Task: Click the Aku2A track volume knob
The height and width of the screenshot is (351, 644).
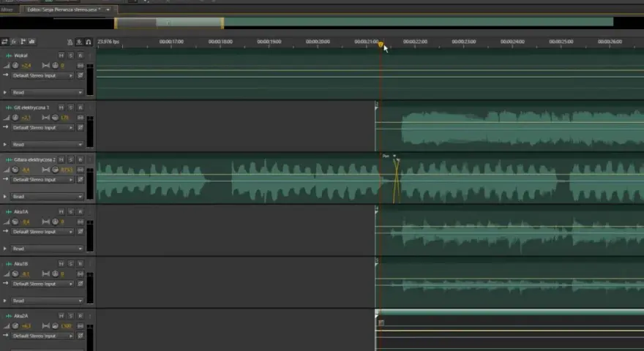Action: [15, 326]
